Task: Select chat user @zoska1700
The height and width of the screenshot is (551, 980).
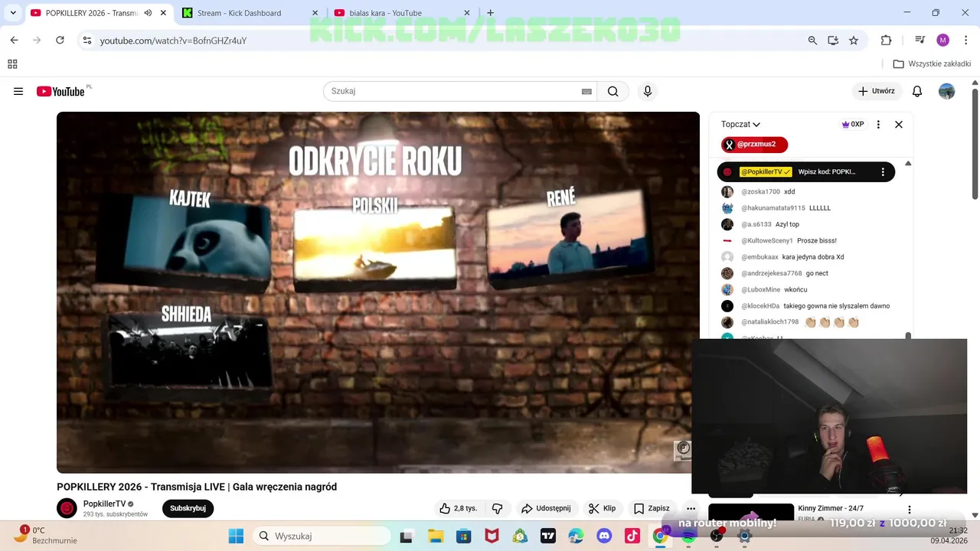Action: coord(760,192)
